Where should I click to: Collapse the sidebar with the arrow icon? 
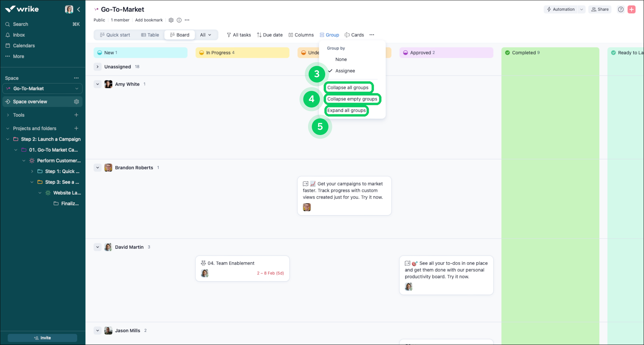79,9
